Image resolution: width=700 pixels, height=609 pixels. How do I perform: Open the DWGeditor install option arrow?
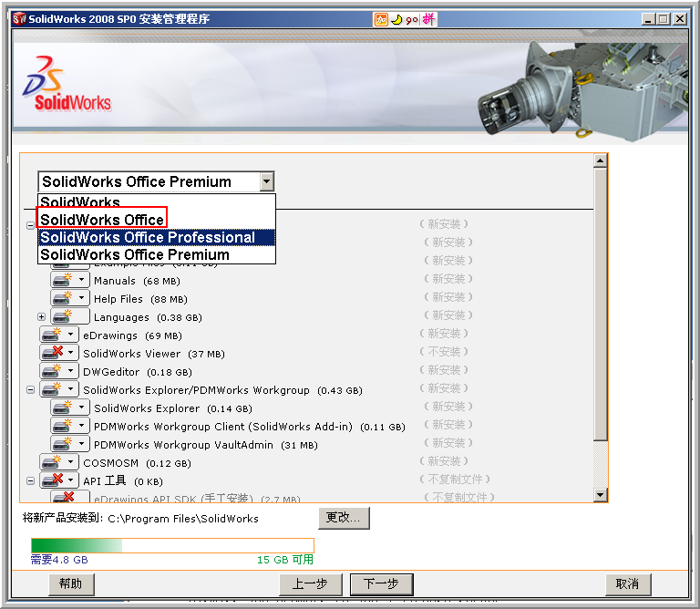(70, 371)
